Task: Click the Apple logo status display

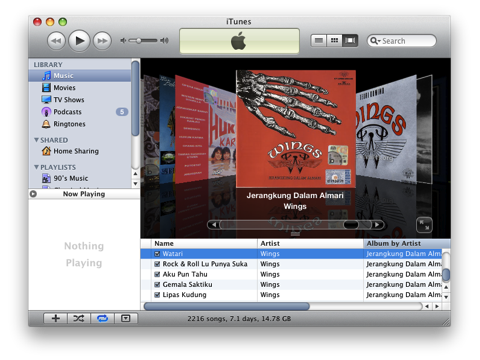Action: pyautogui.click(x=239, y=41)
